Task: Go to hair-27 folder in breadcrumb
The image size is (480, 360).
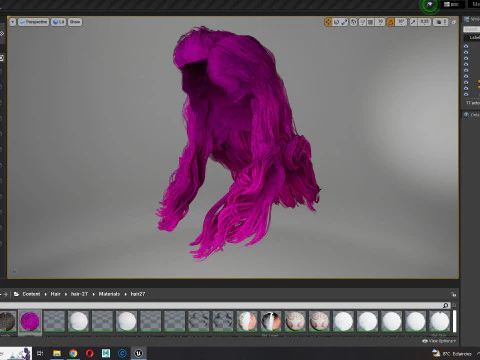Action: pos(79,294)
